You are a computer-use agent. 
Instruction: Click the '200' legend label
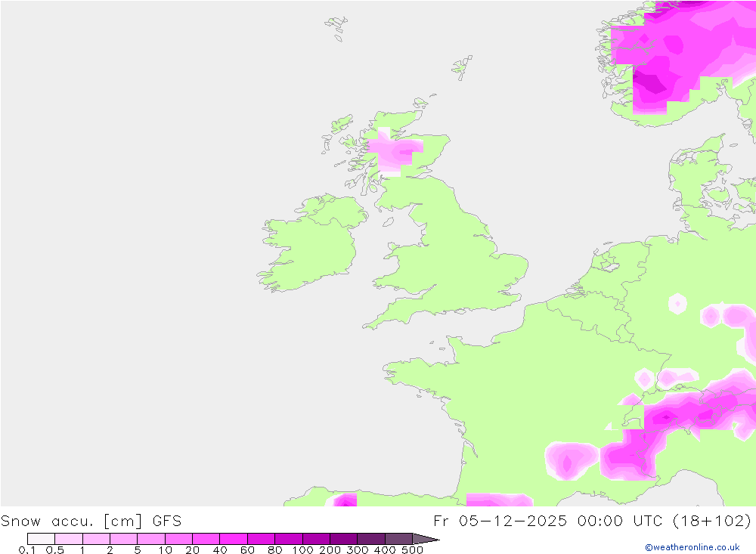coord(330,549)
